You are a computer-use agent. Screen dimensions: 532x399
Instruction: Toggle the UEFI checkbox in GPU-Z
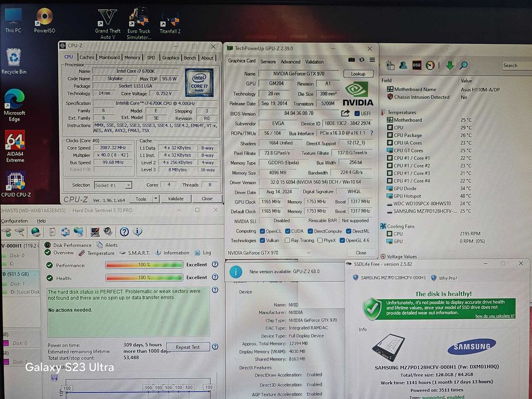(357, 113)
